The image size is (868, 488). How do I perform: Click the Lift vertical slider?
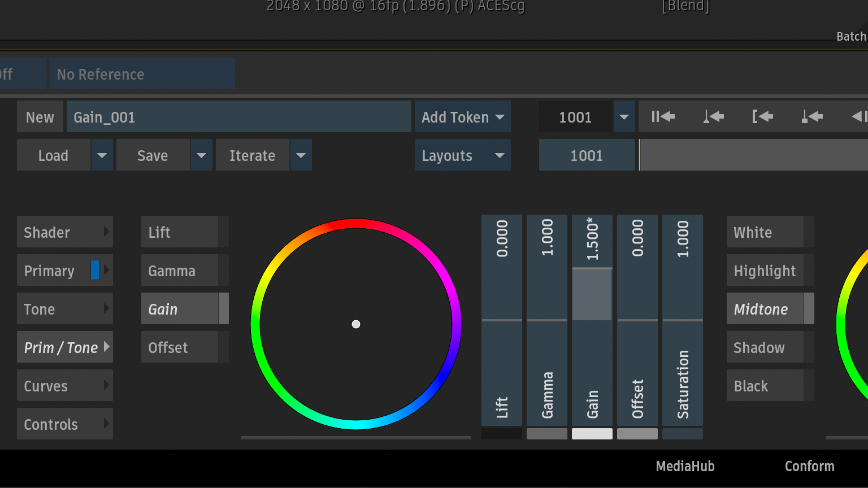pos(502,320)
